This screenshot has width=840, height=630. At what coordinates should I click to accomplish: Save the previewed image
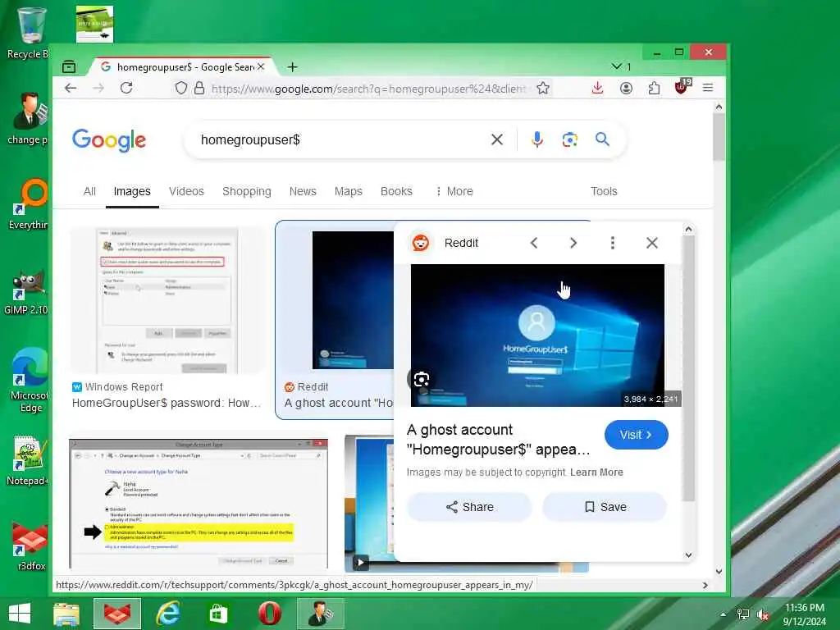click(605, 507)
